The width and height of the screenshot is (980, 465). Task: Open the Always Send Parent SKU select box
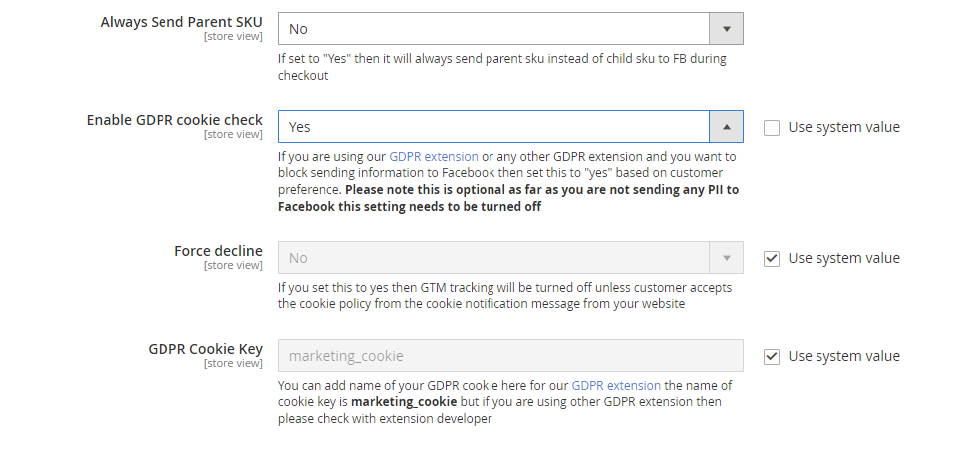pos(493,29)
